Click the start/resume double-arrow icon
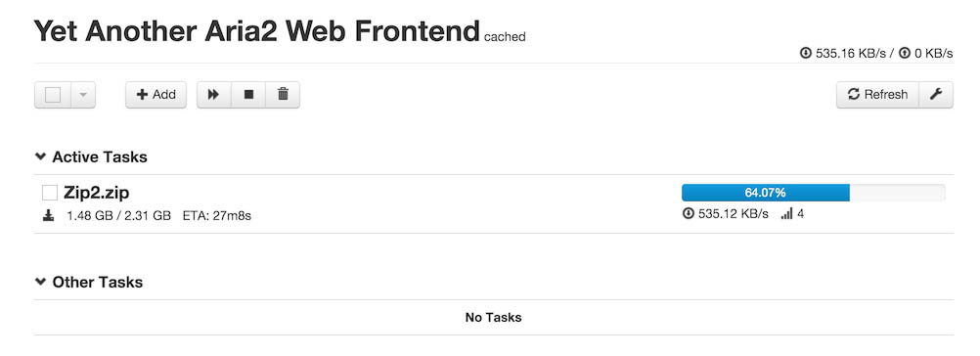The height and width of the screenshot is (356, 980). (x=214, y=94)
